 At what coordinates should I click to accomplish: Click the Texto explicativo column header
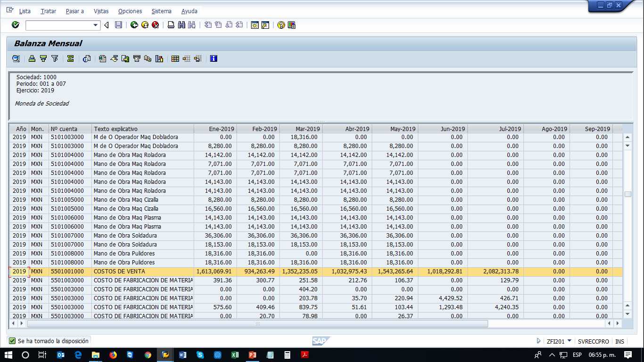[143, 129]
